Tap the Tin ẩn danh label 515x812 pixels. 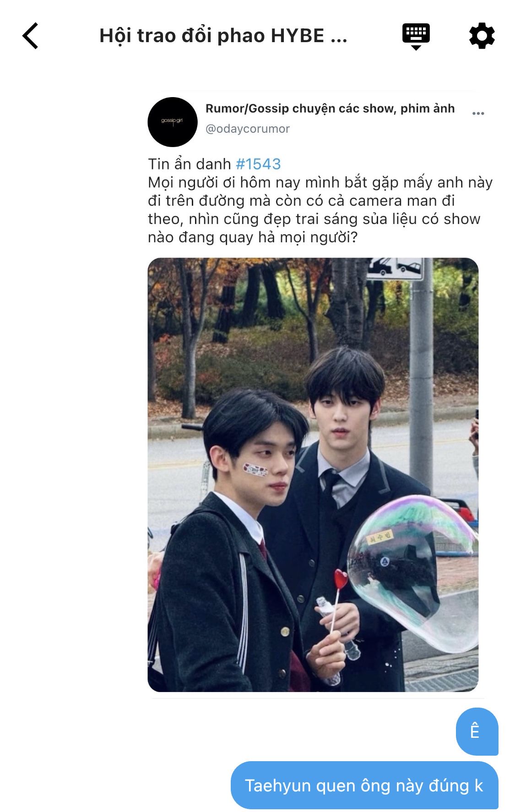click(190, 164)
